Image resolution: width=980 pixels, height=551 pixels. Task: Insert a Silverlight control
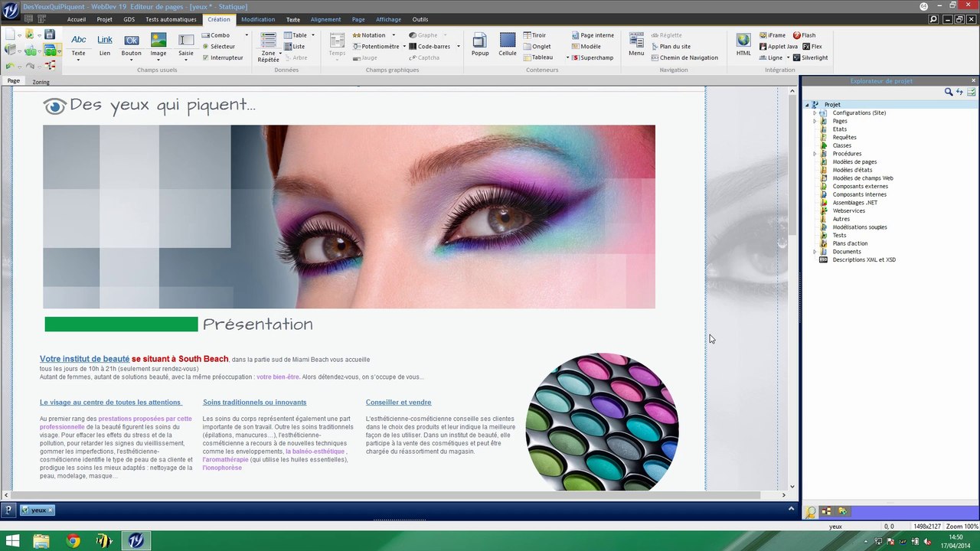(x=810, y=57)
